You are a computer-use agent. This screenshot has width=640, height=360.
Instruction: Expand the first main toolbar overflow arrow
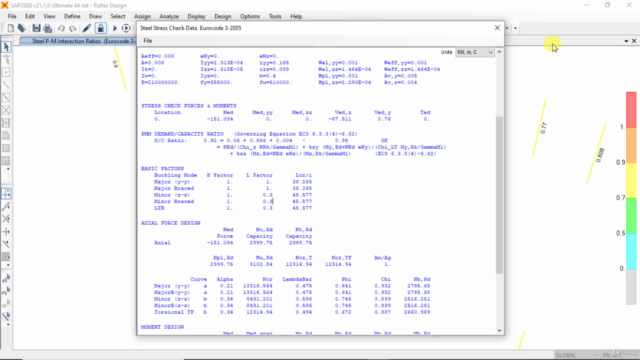[x=507, y=28]
